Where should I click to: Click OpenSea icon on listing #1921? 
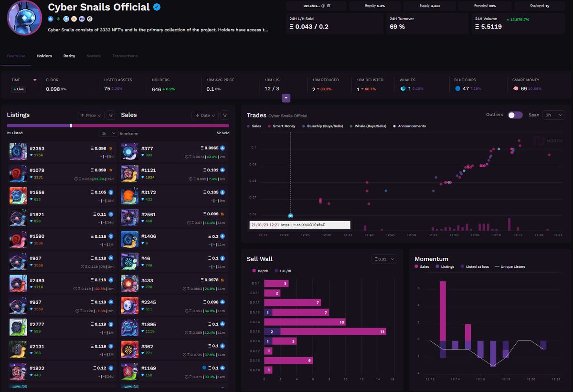111,214
